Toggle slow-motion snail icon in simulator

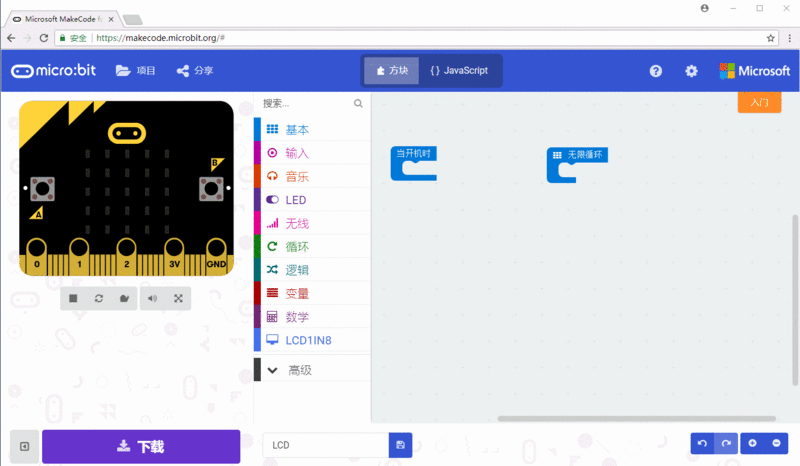[124, 299]
